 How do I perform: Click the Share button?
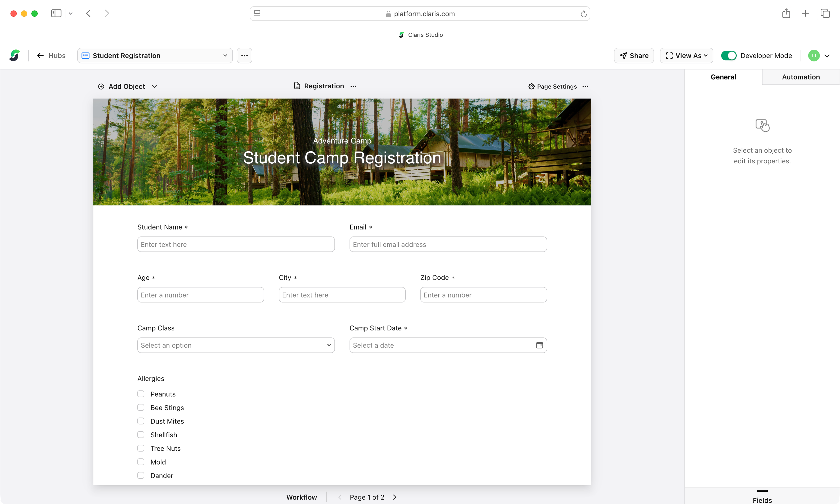[x=634, y=55]
